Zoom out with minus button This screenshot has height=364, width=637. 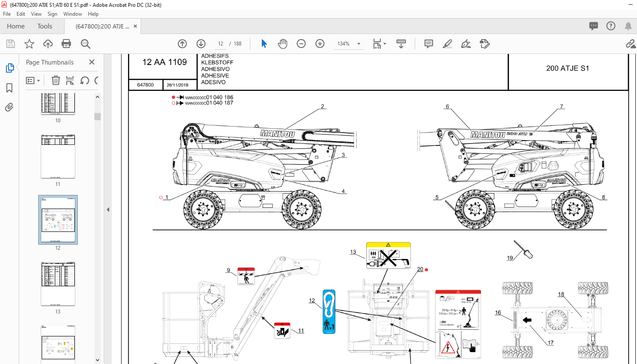pyautogui.click(x=301, y=44)
